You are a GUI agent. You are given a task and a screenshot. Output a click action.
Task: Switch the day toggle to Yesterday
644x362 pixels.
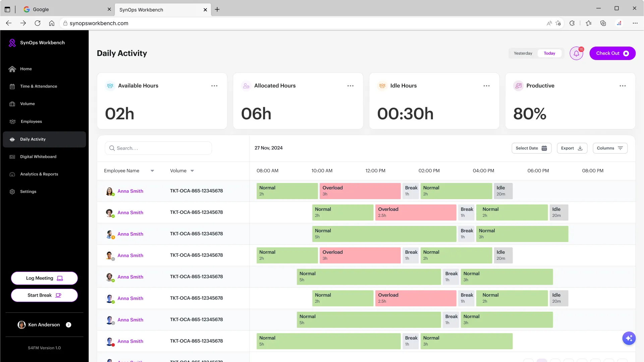click(x=523, y=53)
